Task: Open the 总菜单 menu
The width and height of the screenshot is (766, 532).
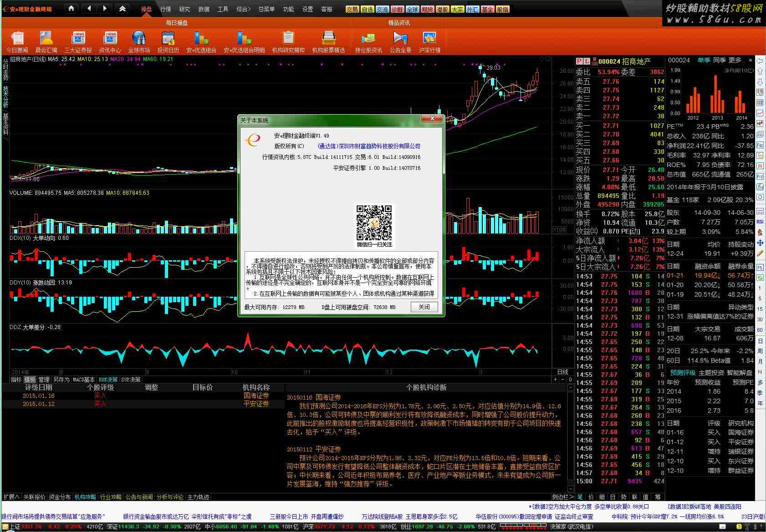Action: tap(267, 9)
